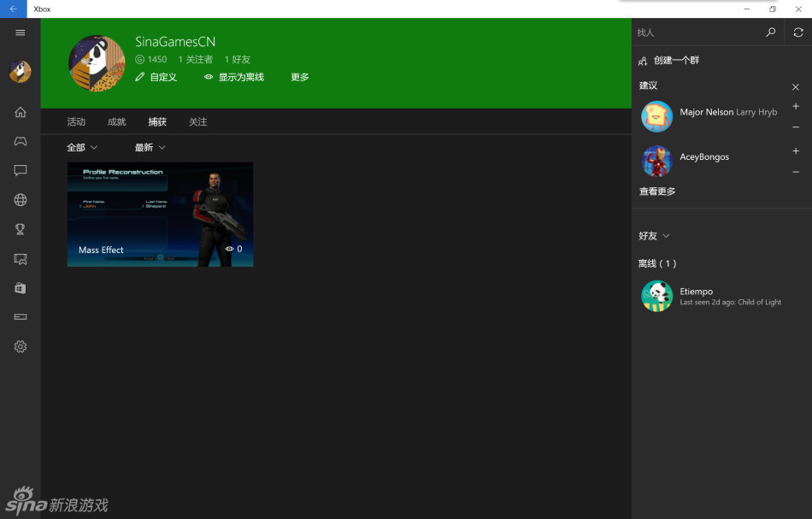Remove AceyBongos from suggestions

(796, 172)
